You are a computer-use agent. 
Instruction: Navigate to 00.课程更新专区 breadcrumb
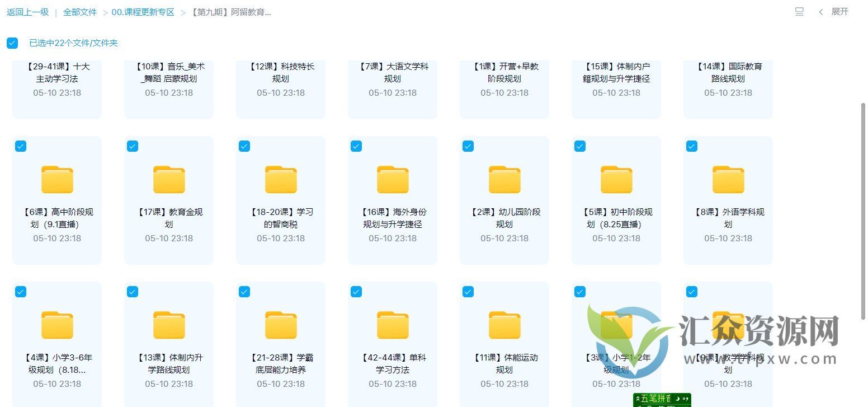[143, 12]
